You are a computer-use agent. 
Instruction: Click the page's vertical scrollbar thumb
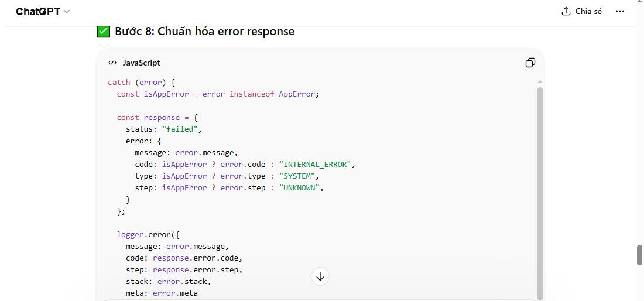[x=639, y=255]
